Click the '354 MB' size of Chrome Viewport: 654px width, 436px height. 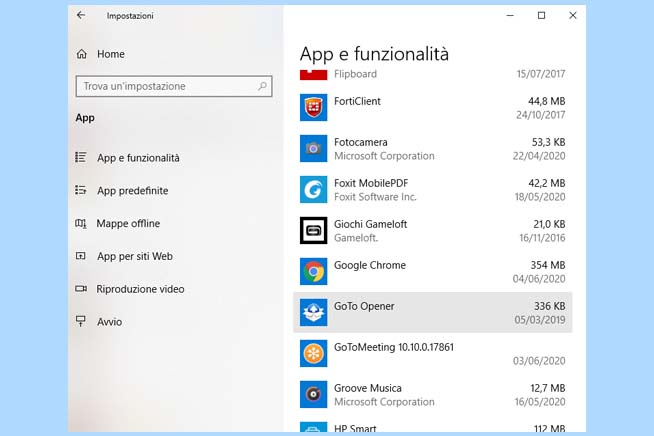[548, 265]
